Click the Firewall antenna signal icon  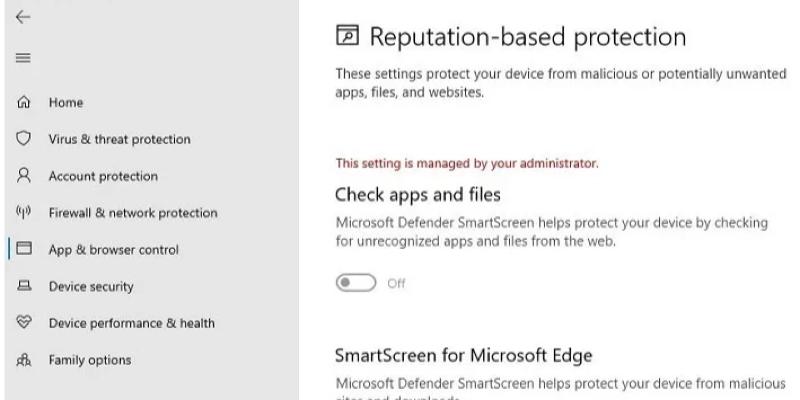(x=23, y=212)
